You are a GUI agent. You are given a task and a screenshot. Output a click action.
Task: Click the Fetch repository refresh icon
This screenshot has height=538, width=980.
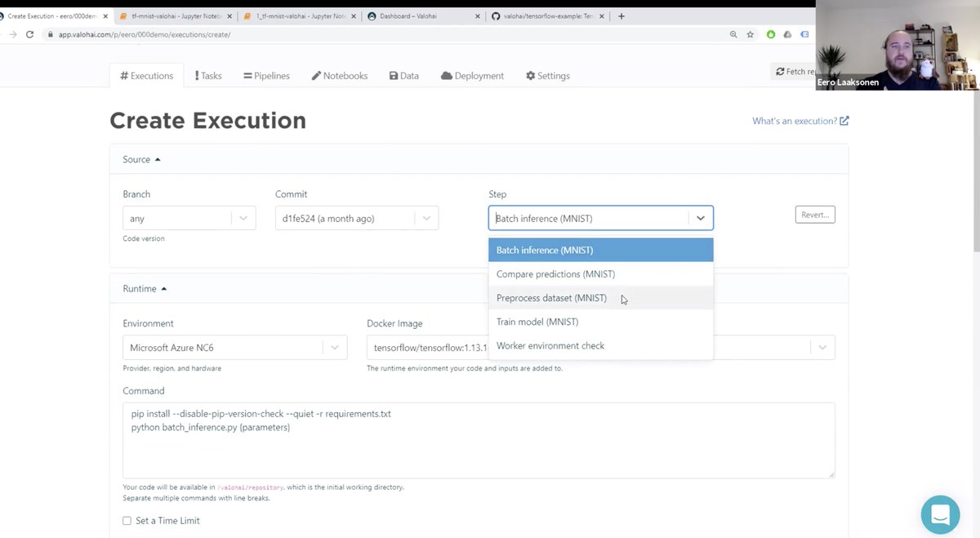pos(779,72)
